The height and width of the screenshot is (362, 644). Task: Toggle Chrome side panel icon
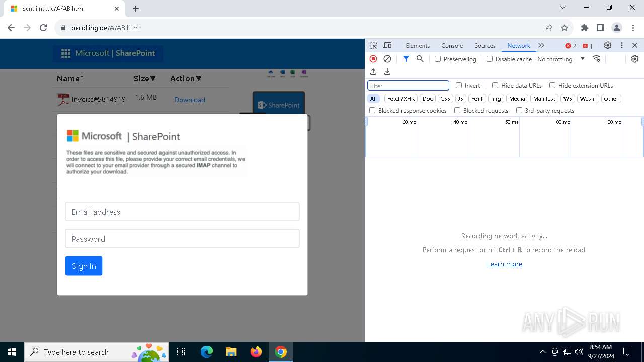coord(601,28)
